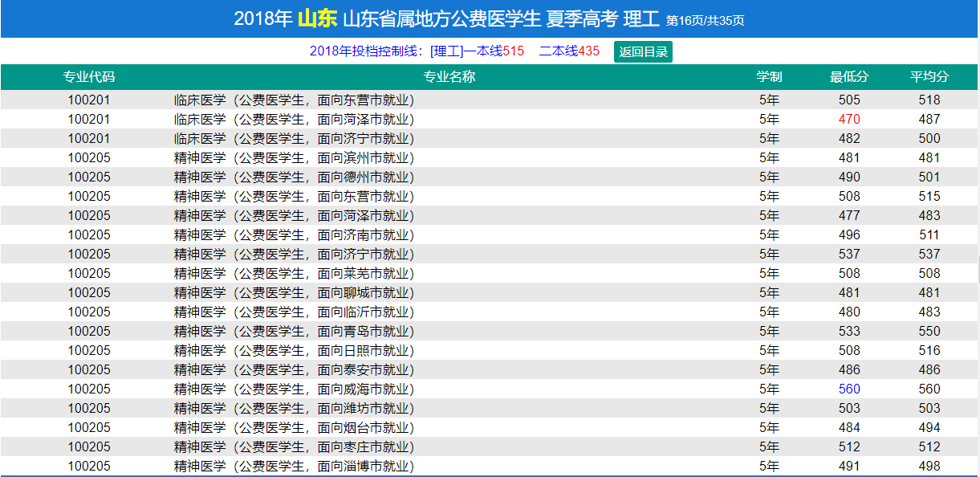Select 精神医学 row for 青岛市
Screen dimensions: 980x477
tap(294, 332)
